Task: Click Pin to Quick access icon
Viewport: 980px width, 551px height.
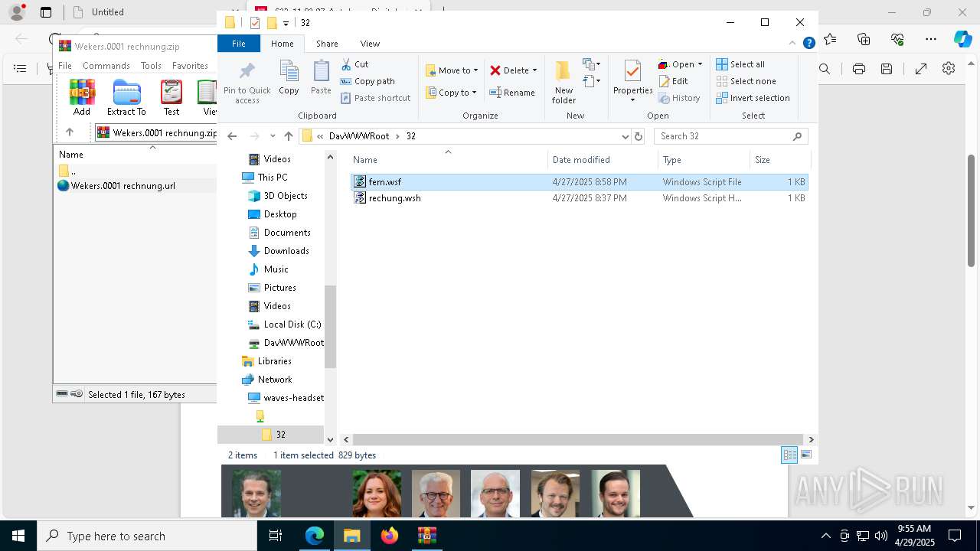Action: pyautogui.click(x=247, y=83)
